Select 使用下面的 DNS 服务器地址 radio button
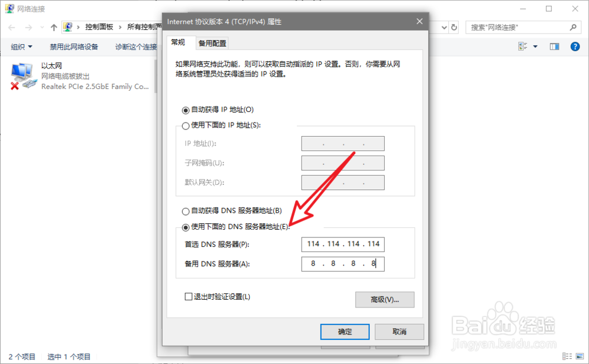Viewport: 589px width, 364px height. click(186, 227)
